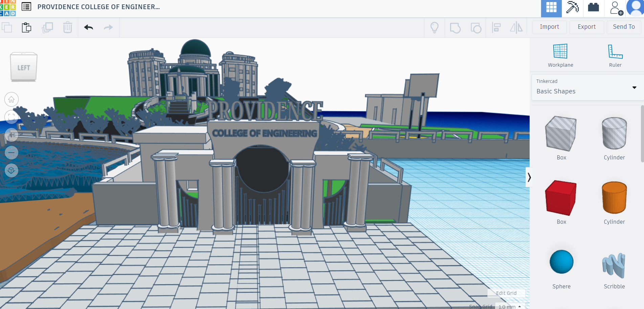This screenshot has height=309, width=644.
Task: Open the Basic Shapes category dropdown
Action: (x=587, y=87)
